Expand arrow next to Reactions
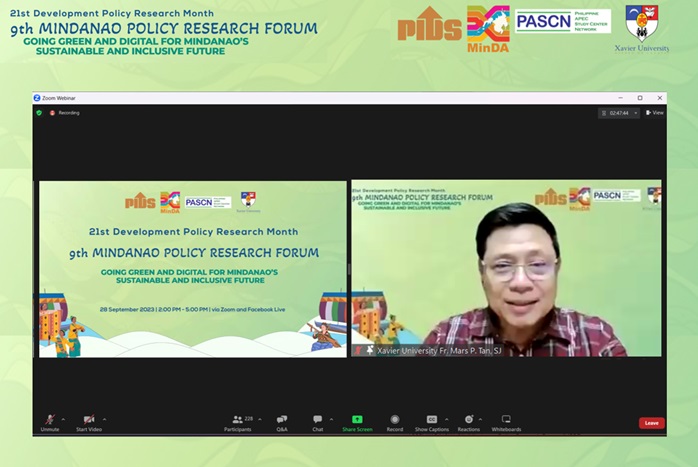Screen dimensions: 698x467 [x=480, y=419]
